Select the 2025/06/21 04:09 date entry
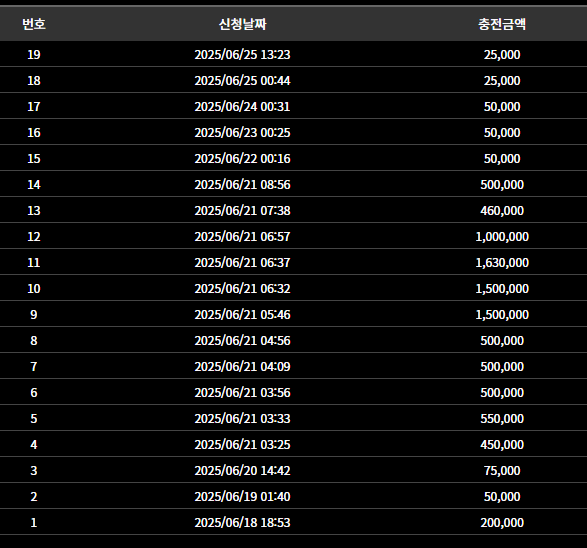Image resolution: width=587 pixels, height=548 pixels. point(242,366)
